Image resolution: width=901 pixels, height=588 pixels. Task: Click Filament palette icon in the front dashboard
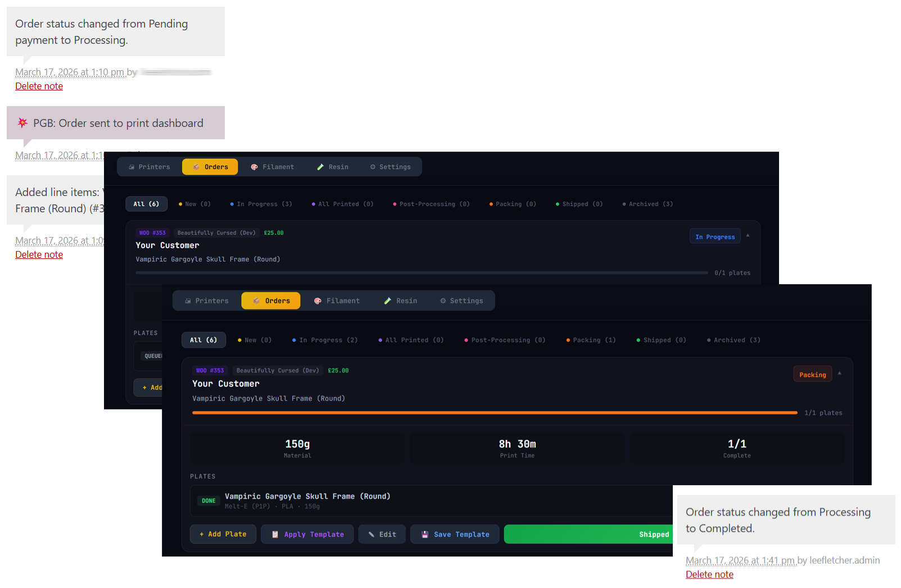coord(318,301)
